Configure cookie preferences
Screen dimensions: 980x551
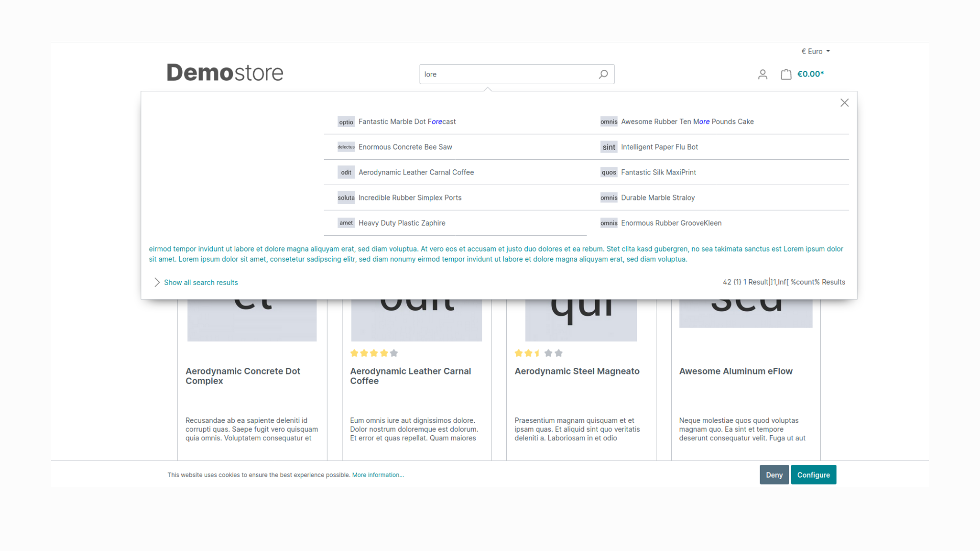[x=814, y=475]
